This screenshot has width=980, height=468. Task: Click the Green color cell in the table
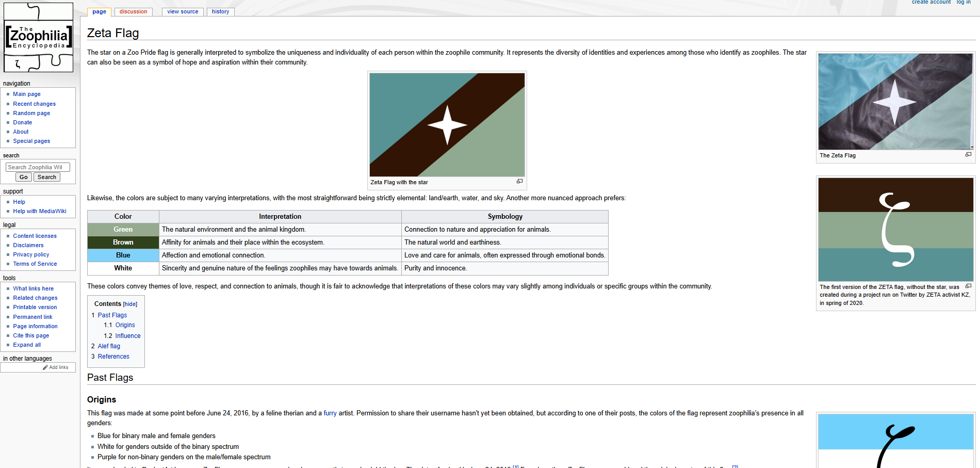click(123, 230)
